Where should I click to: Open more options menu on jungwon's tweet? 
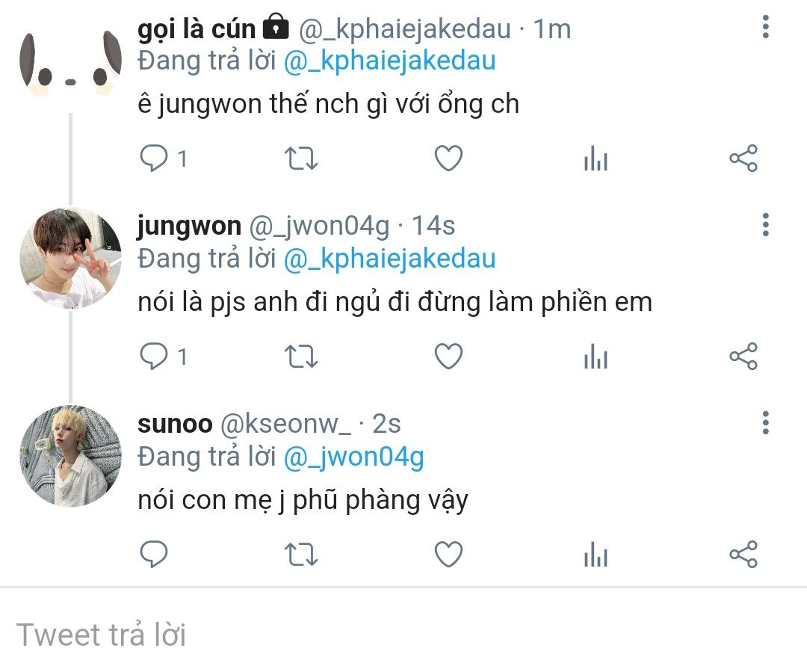point(766,225)
